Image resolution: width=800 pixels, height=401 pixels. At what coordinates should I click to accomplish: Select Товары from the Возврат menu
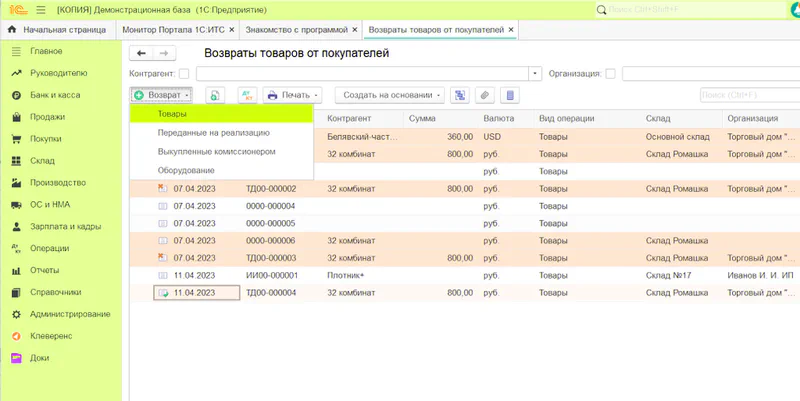tap(172, 115)
